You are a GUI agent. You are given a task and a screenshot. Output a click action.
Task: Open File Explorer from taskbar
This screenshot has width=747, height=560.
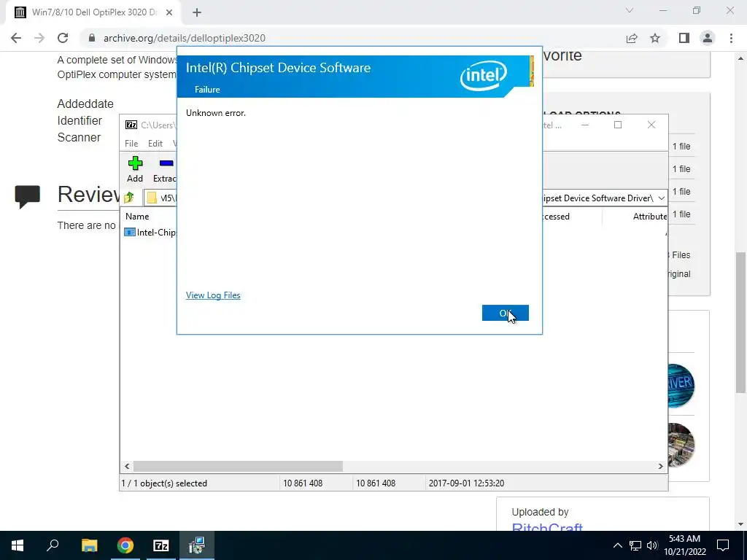[89, 545]
